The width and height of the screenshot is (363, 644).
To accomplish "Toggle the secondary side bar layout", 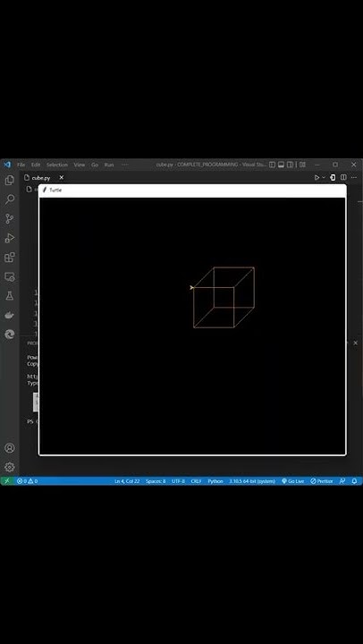I will pyautogui.click(x=290, y=165).
